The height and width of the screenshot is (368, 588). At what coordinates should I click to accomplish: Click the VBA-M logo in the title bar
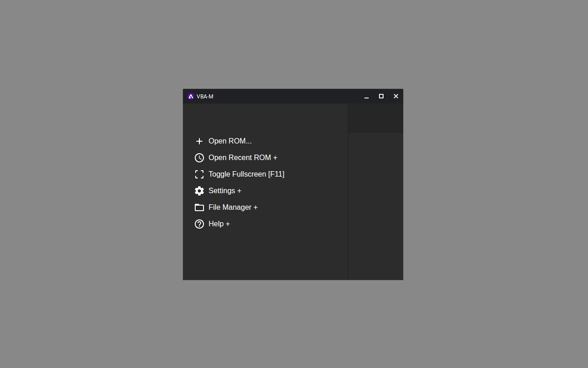(x=190, y=96)
